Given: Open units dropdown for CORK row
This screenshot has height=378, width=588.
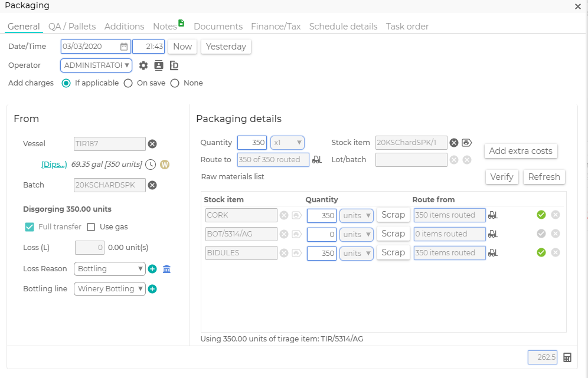Looking at the screenshot, I should [x=356, y=216].
